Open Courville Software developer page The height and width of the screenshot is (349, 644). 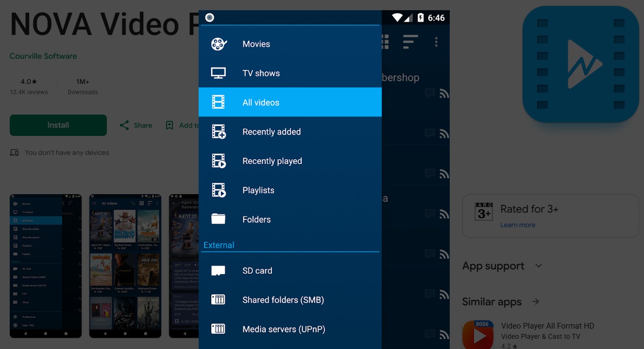click(43, 56)
